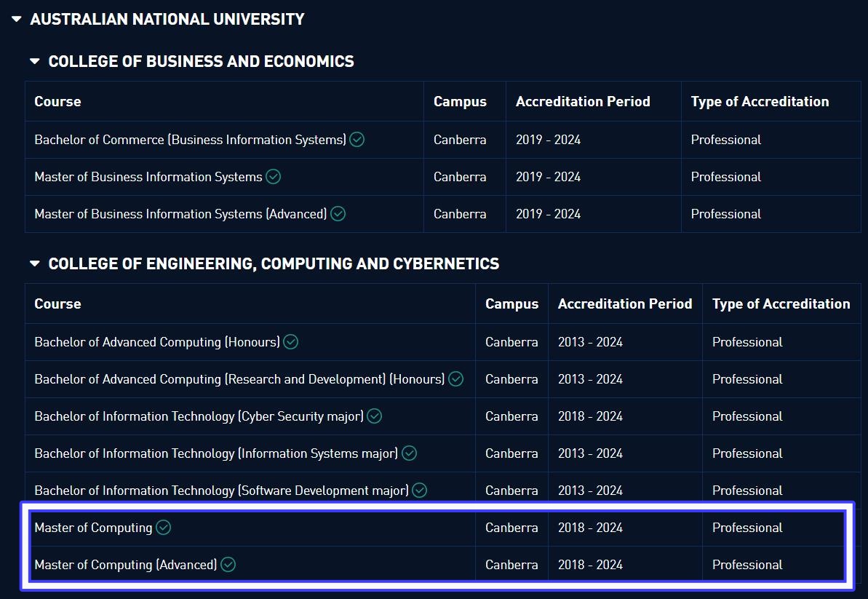The height and width of the screenshot is (599, 868).
Task: Collapse College of Business and Economics section
Action: point(35,61)
